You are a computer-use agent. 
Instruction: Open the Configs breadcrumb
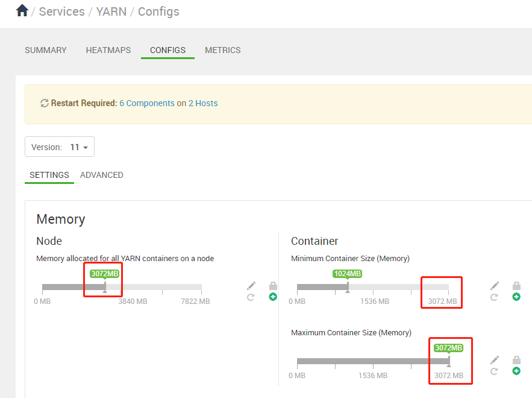click(x=158, y=11)
